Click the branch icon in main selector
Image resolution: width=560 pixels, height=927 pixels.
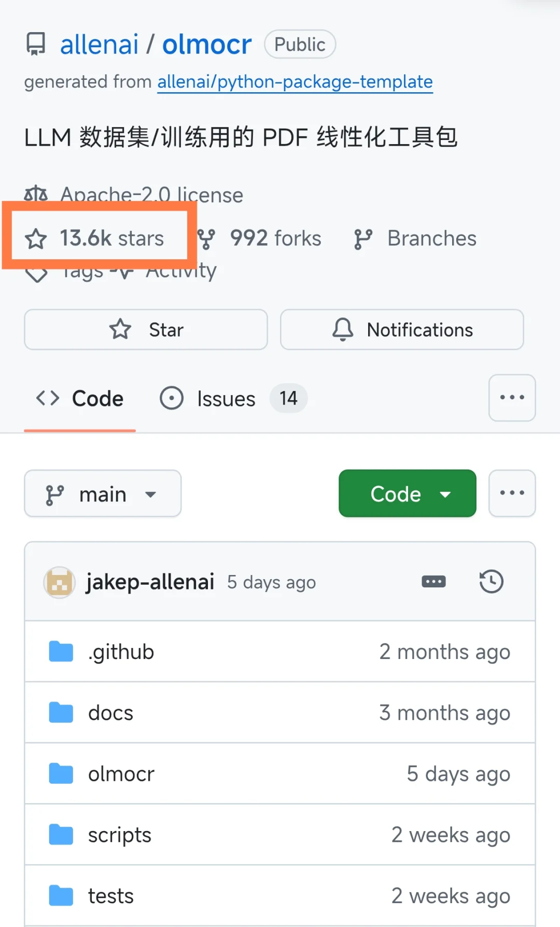(54, 495)
